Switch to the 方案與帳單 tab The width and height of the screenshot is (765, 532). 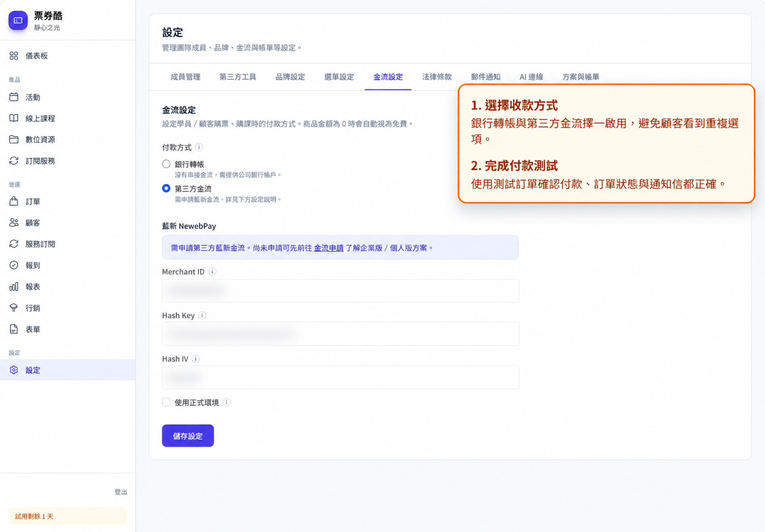tap(580, 77)
